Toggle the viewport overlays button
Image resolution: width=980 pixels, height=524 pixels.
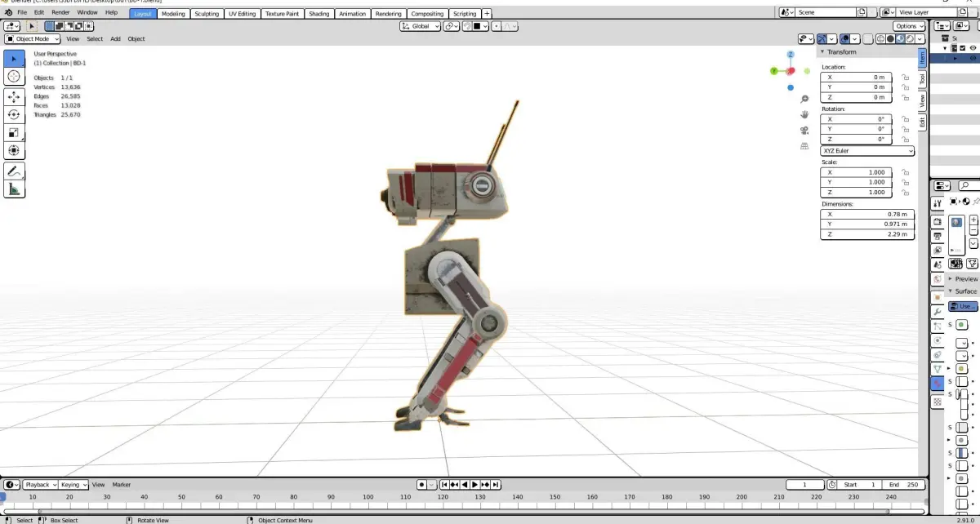click(844, 38)
